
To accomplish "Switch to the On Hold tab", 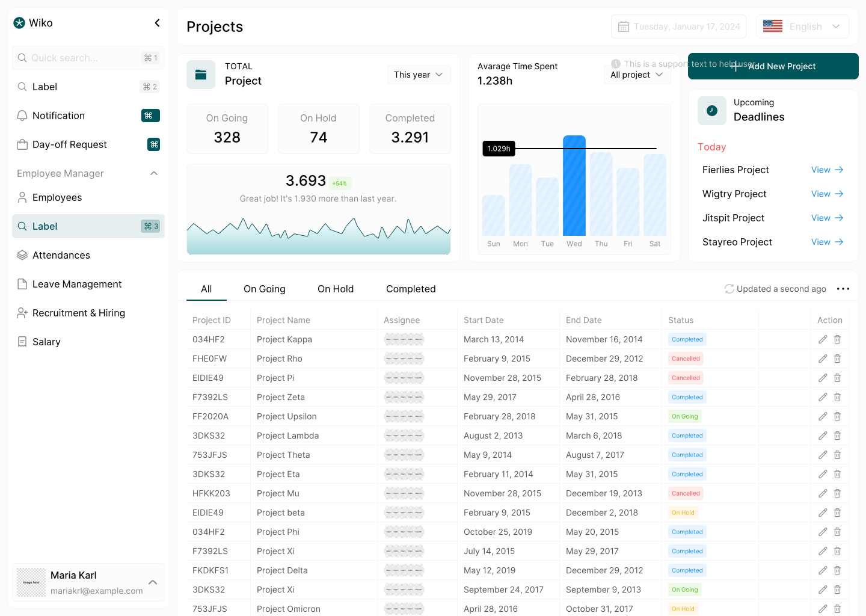I will coord(336,289).
